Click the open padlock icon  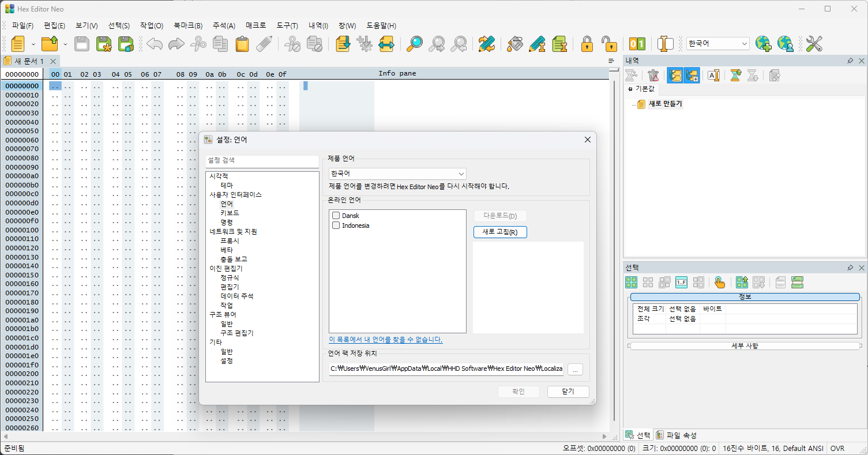(x=609, y=44)
